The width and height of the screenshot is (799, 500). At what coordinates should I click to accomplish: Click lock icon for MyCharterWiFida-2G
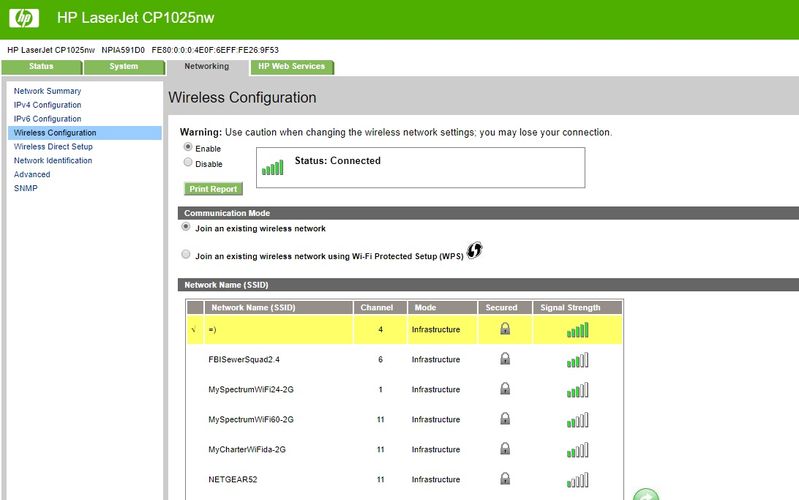tap(505, 449)
